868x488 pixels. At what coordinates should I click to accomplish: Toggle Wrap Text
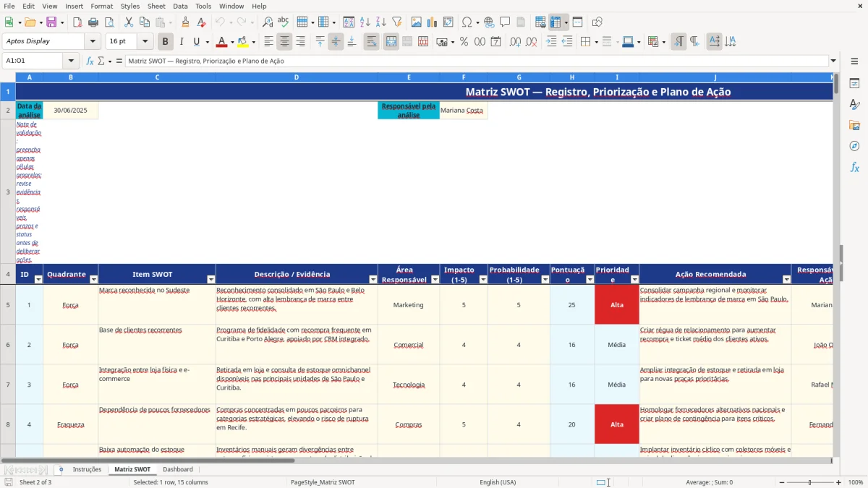point(371,42)
